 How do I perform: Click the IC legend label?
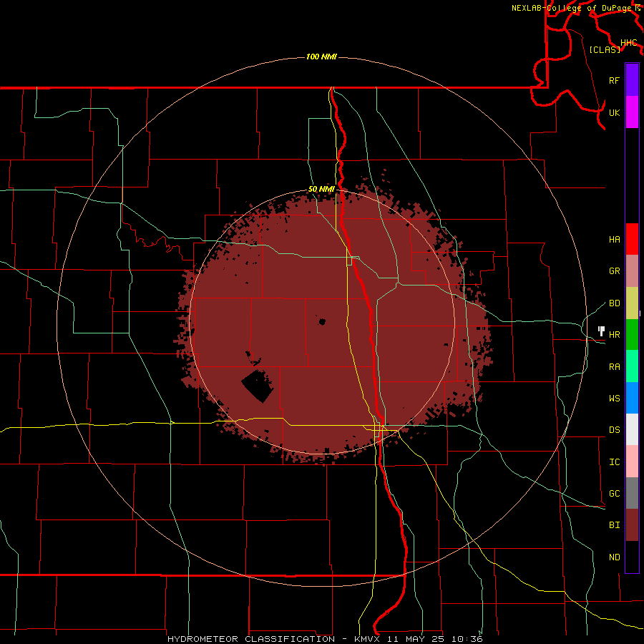(614, 462)
